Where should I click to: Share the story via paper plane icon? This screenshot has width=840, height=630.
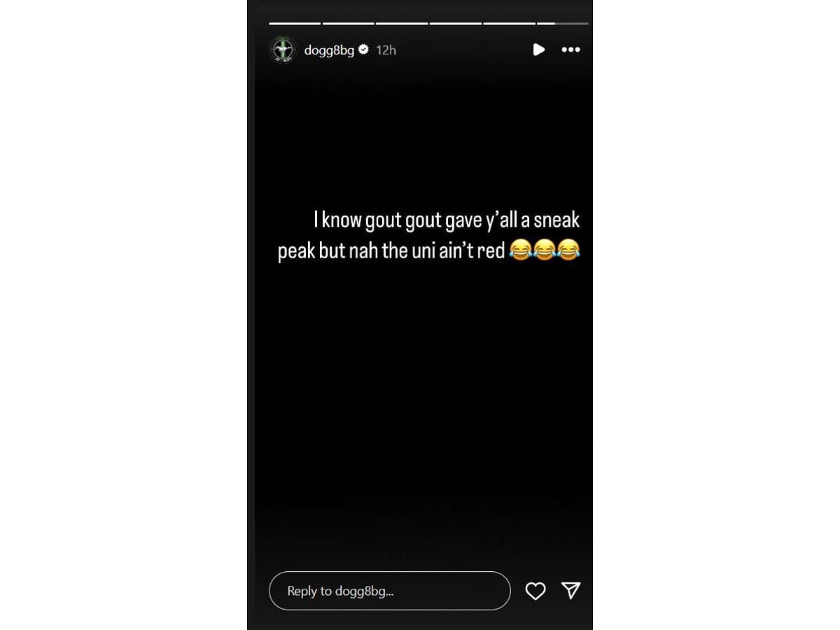571,591
